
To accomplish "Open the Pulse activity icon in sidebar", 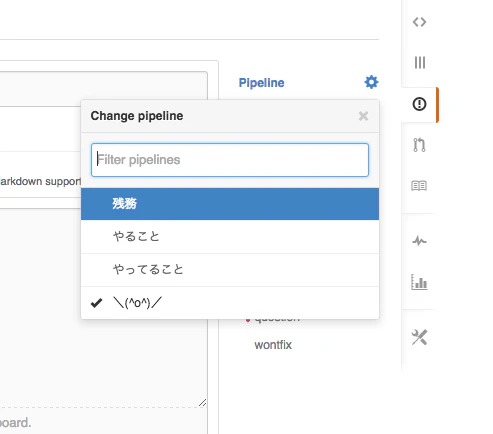I will 419,241.
